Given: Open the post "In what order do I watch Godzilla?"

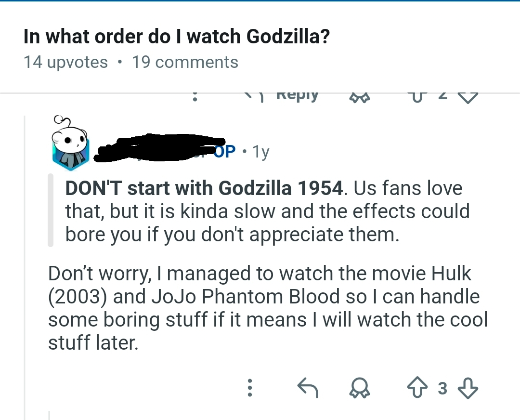Looking at the screenshot, I should pyautogui.click(x=177, y=37).
